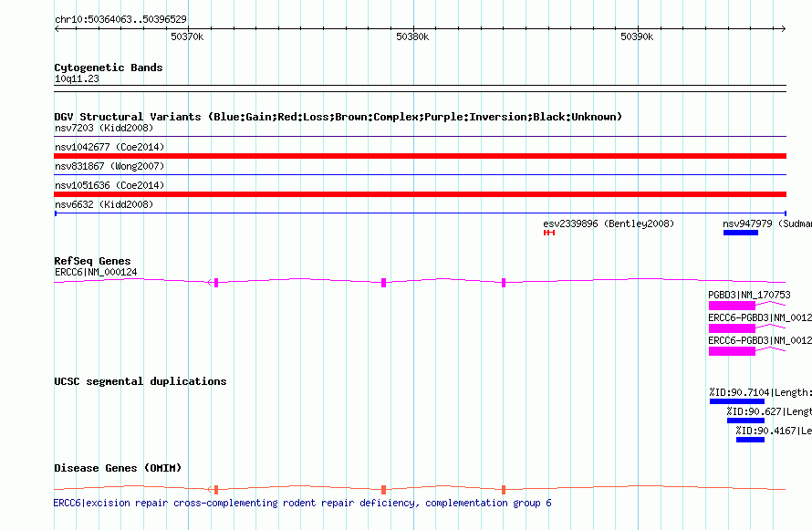The image size is (812, 530).
Task: Click the magenta ERCC6 exon near 50384k
Action: [504, 283]
